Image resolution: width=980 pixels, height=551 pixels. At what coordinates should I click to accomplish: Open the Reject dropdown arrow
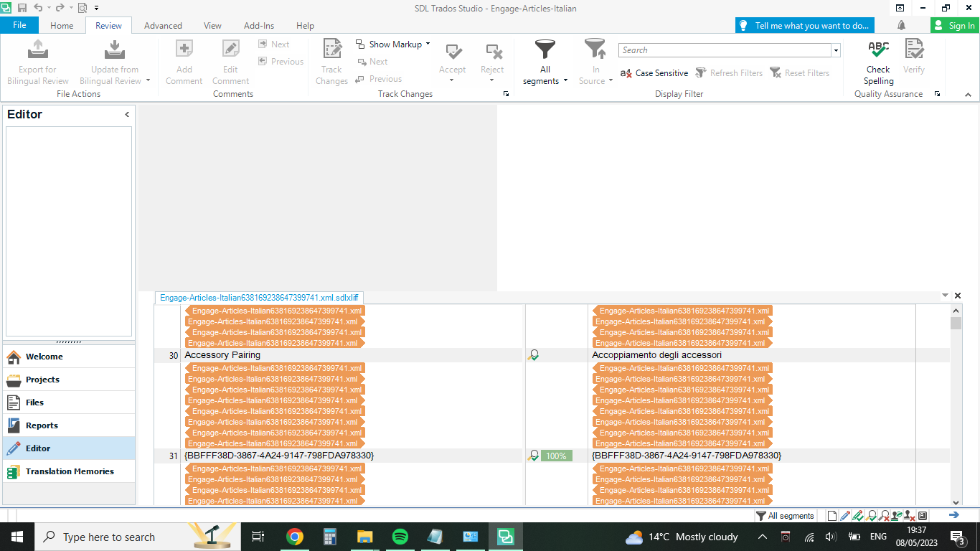click(492, 80)
